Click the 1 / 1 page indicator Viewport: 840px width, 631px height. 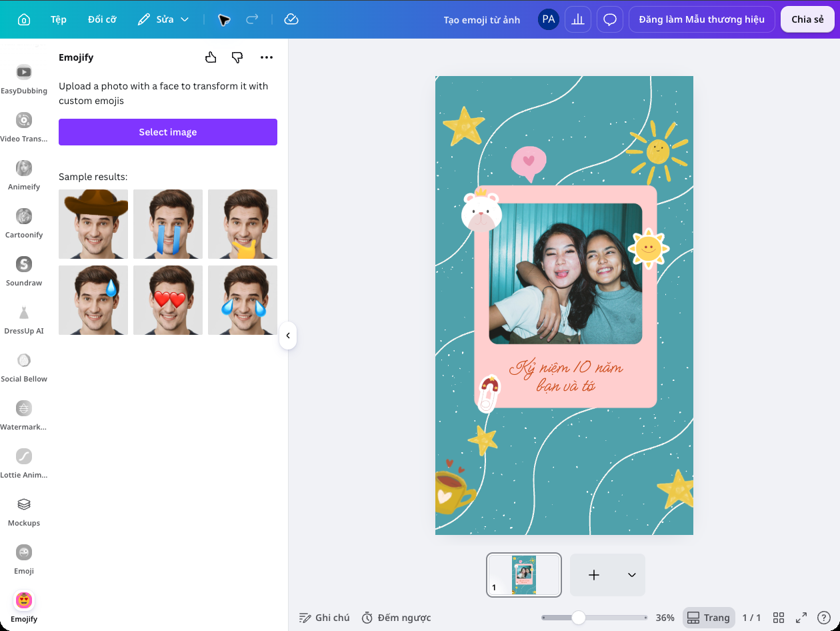tap(751, 618)
